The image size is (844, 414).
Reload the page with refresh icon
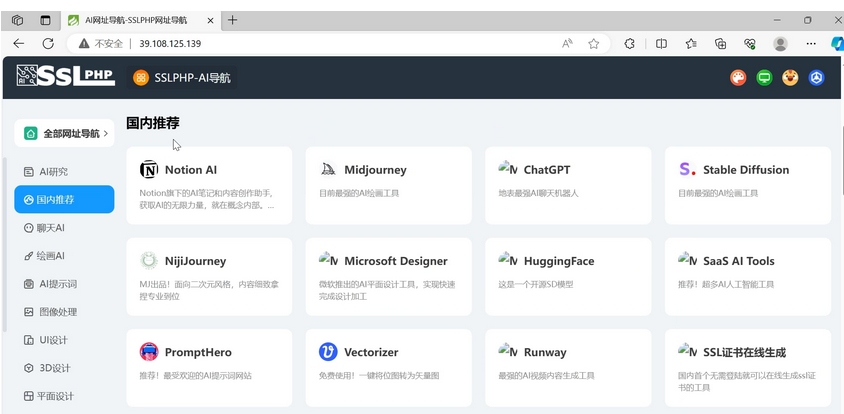point(48,44)
